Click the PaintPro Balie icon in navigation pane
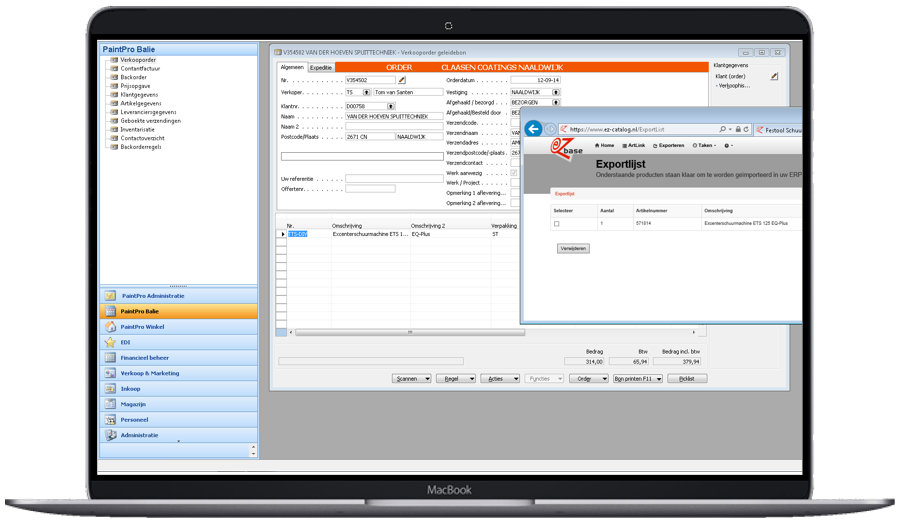Image resolution: width=898 pixels, height=522 pixels. click(110, 311)
